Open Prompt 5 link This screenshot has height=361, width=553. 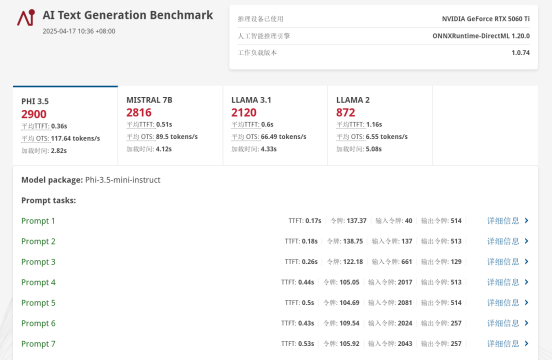[x=38, y=303]
